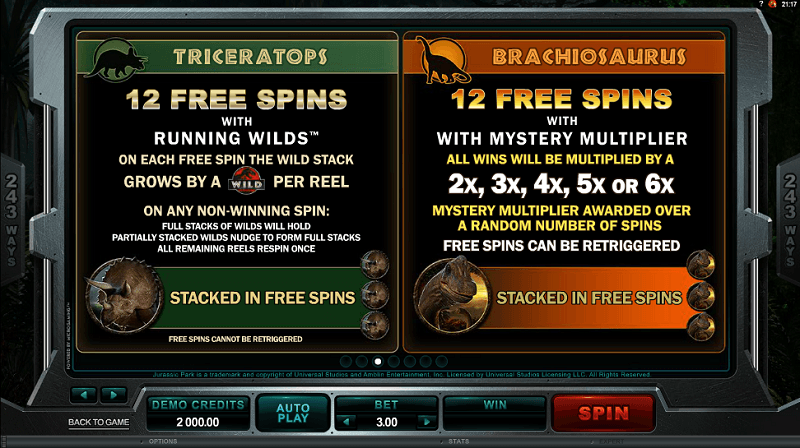Click the large Brachiosaurus symbol medallion
The image size is (800, 448).
click(x=452, y=295)
